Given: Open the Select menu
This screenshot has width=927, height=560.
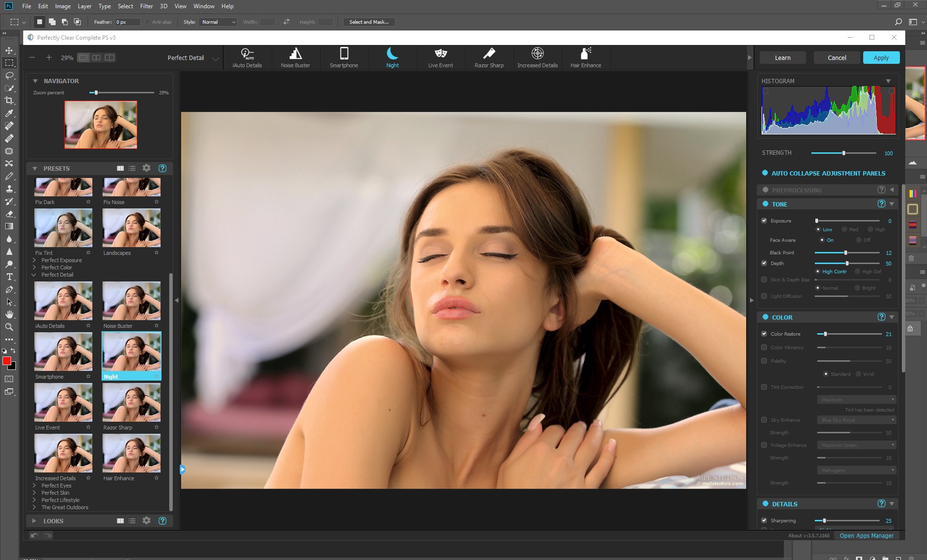Looking at the screenshot, I should (125, 6).
